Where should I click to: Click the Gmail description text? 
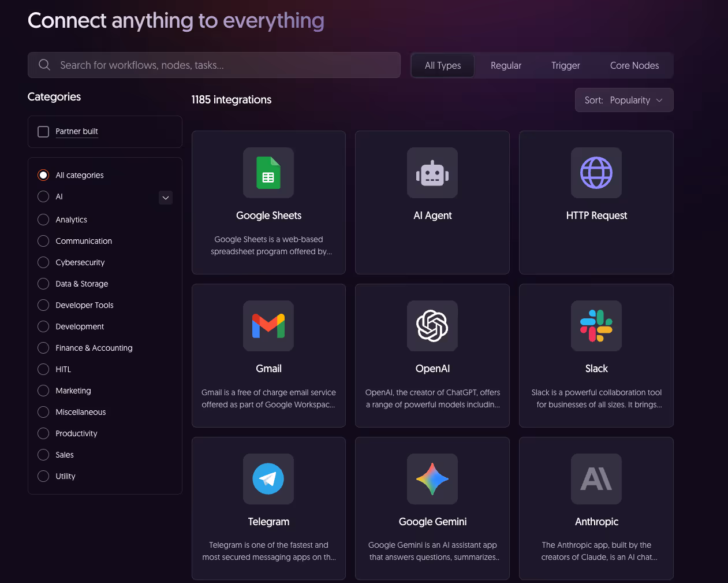268,399
